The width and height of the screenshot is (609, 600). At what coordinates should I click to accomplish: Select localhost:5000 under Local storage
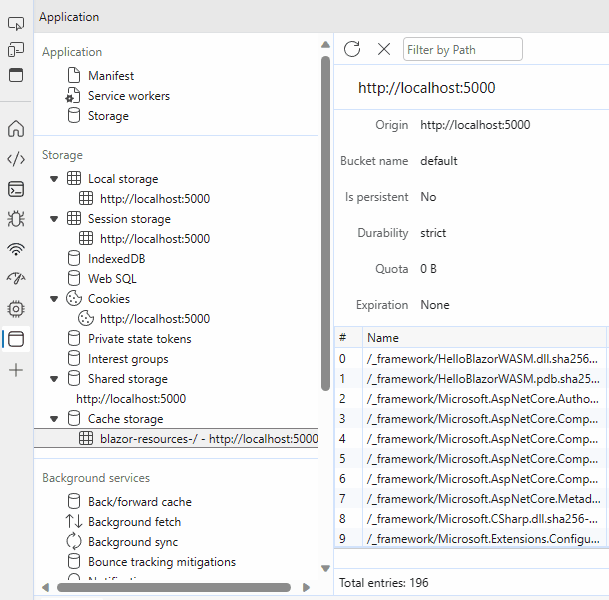155,199
